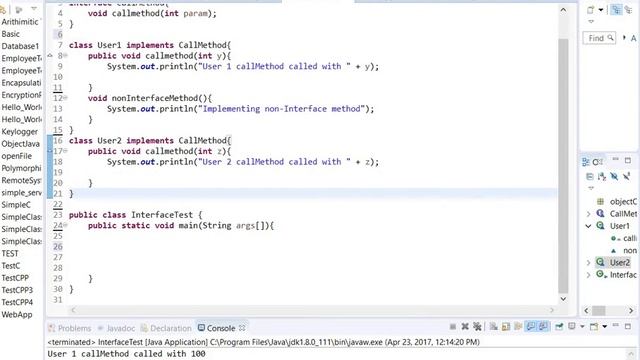Open the Keylogger project in Package Explorer

[20, 131]
